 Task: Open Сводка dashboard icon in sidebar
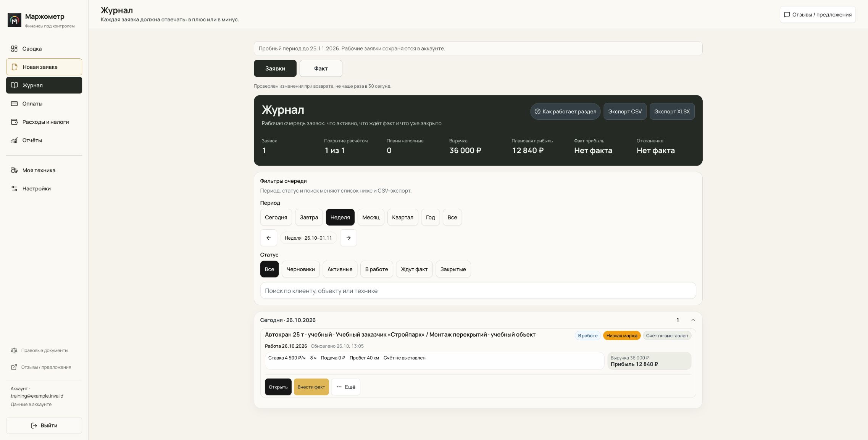coord(14,48)
